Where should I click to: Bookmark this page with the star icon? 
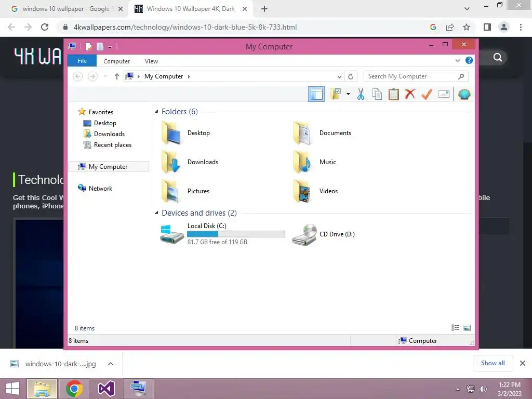point(467,27)
